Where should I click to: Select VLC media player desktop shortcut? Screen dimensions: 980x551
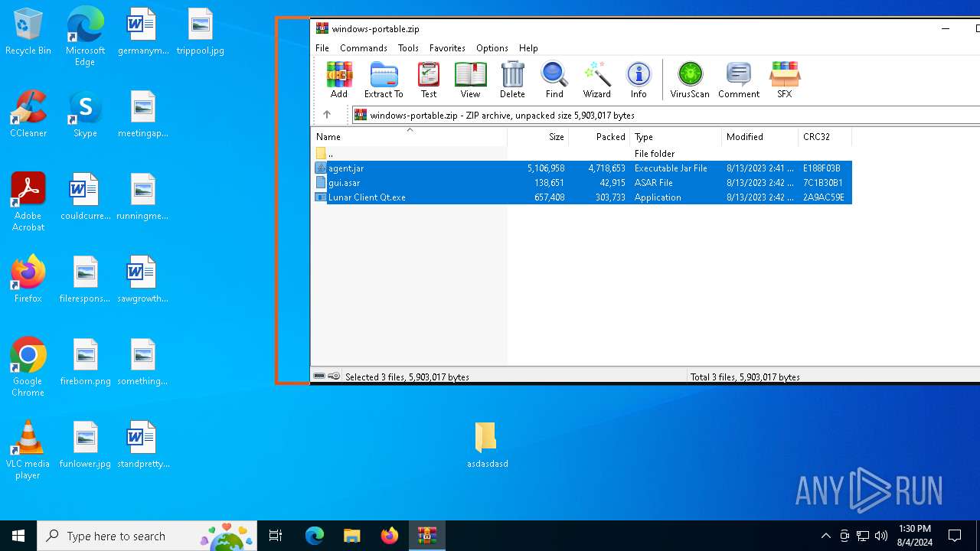coord(28,450)
